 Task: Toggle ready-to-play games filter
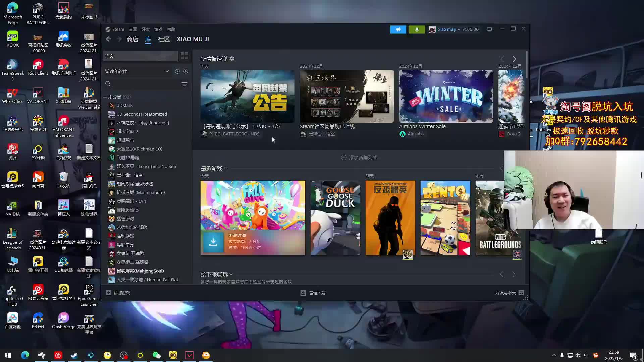(x=186, y=71)
